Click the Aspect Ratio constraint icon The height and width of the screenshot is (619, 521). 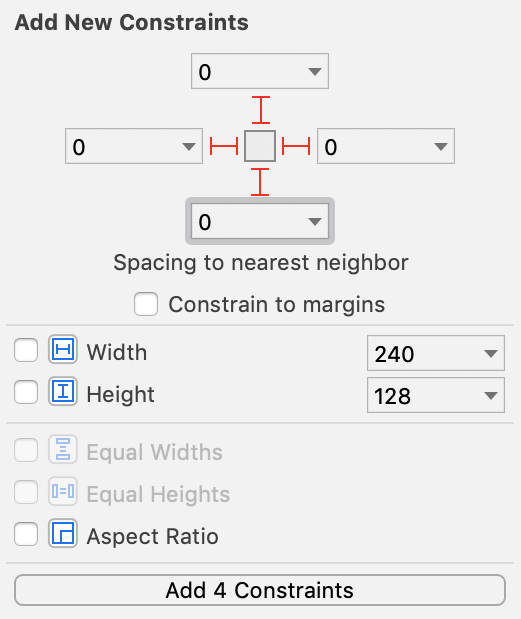coord(63,533)
